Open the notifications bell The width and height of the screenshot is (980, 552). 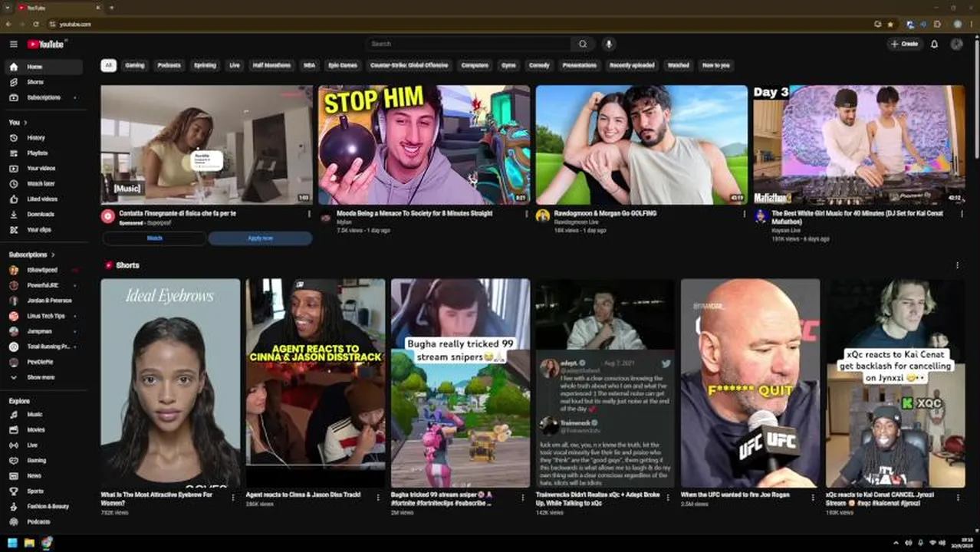(x=934, y=44)
